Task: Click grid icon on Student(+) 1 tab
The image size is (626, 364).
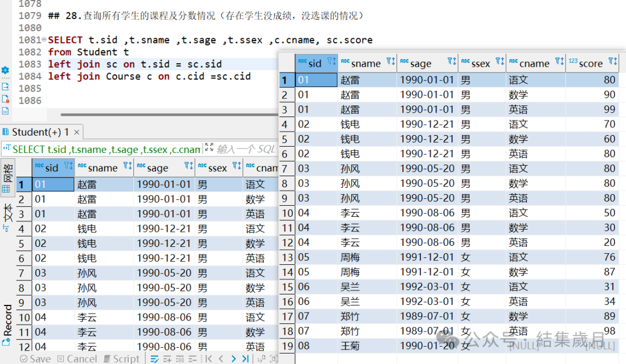Action: click(5, 132)
